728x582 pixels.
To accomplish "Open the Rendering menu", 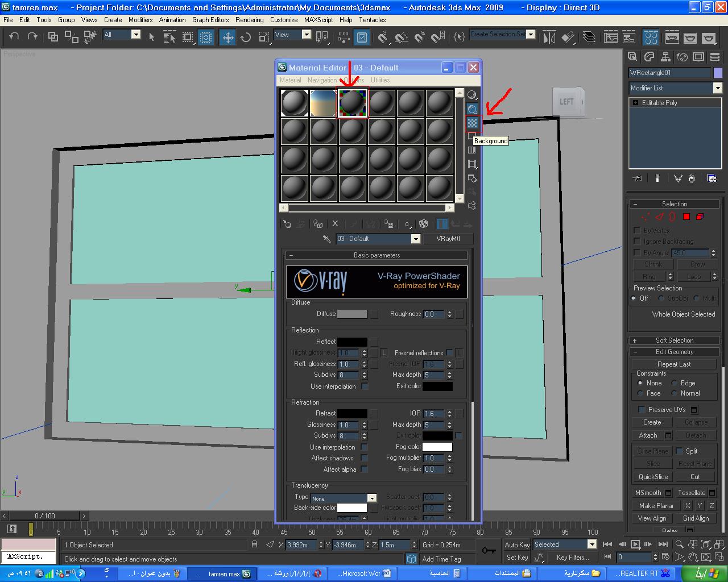I will tap(249, 20).
